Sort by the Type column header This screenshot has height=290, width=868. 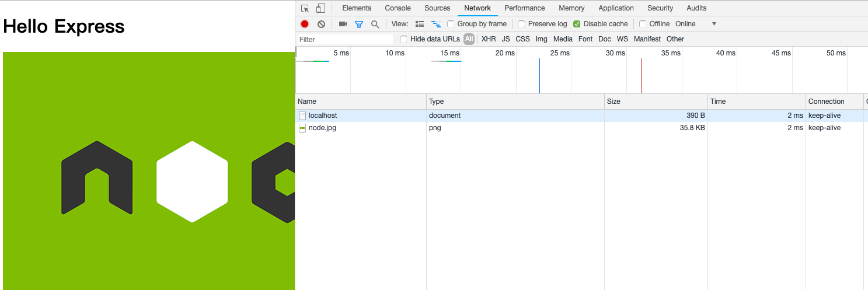(x=515, y=102)
